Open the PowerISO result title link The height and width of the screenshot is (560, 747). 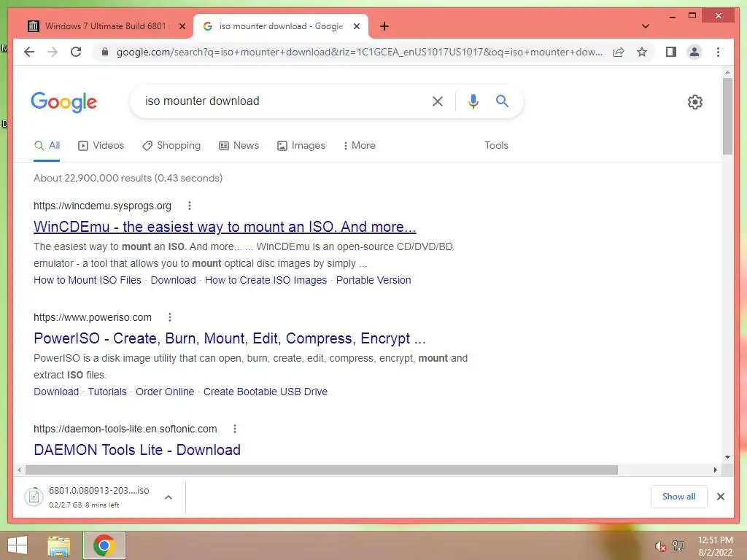[x=230, y=338]
